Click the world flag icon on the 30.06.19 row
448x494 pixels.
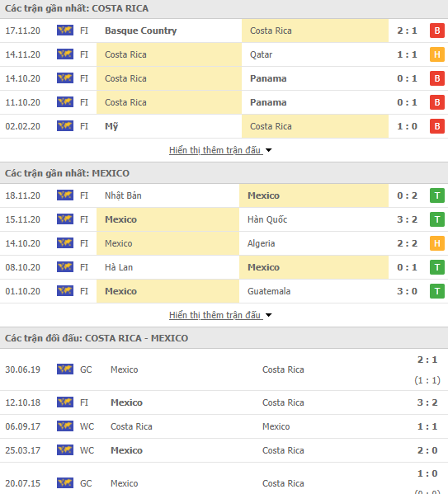[x=65, y=369]
